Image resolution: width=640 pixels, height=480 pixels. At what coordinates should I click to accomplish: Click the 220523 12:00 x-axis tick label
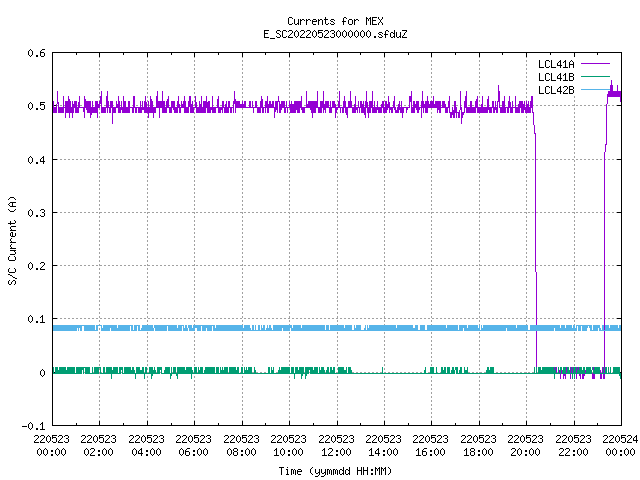click(337, 446)
